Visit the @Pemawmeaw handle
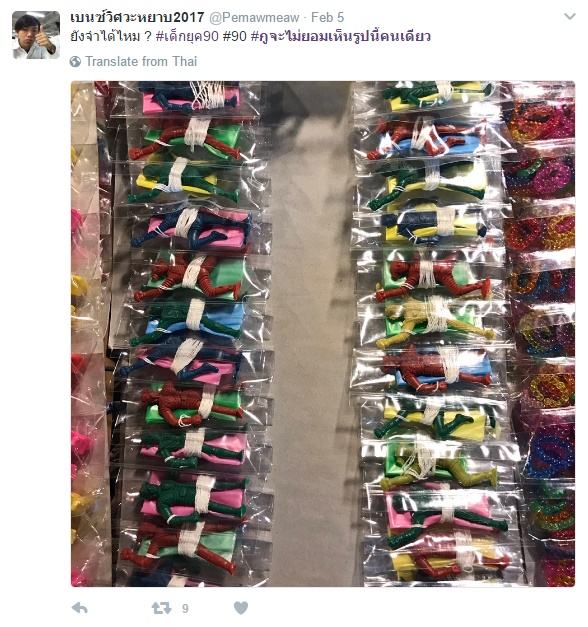Image resolution: width=588 pixels, height=627 pixels. pyautogui.click(x=254, y=18)
